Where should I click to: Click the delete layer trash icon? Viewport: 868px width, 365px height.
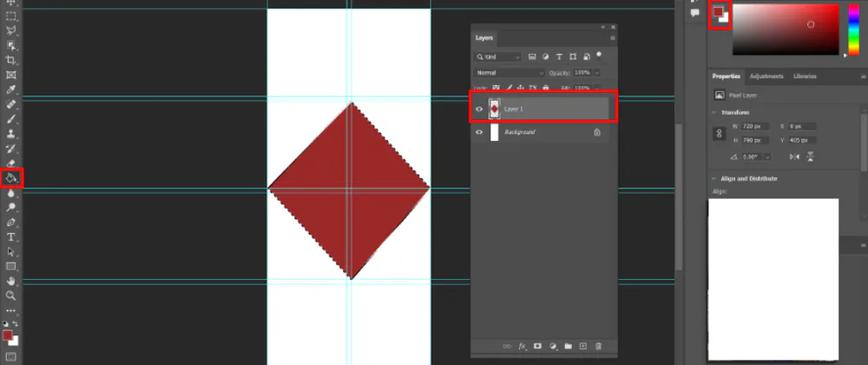coord(598,346)
